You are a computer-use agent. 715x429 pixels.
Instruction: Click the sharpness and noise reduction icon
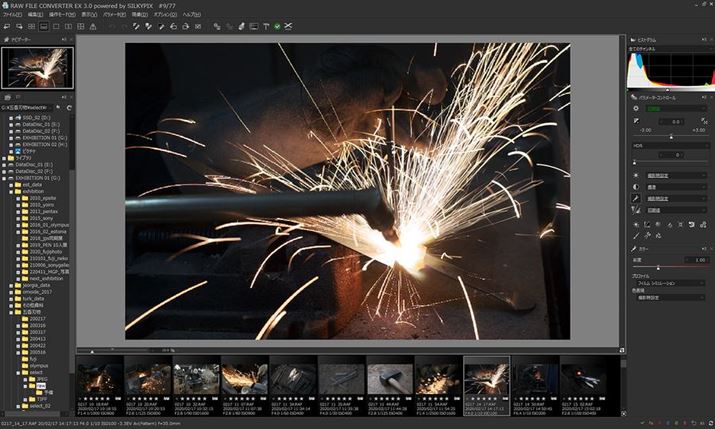click(636, 210)
